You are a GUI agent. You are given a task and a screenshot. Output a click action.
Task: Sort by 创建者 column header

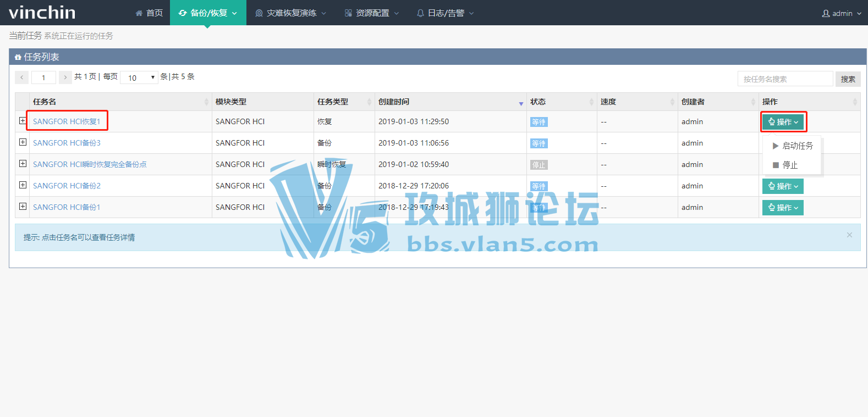coord(718,102)
